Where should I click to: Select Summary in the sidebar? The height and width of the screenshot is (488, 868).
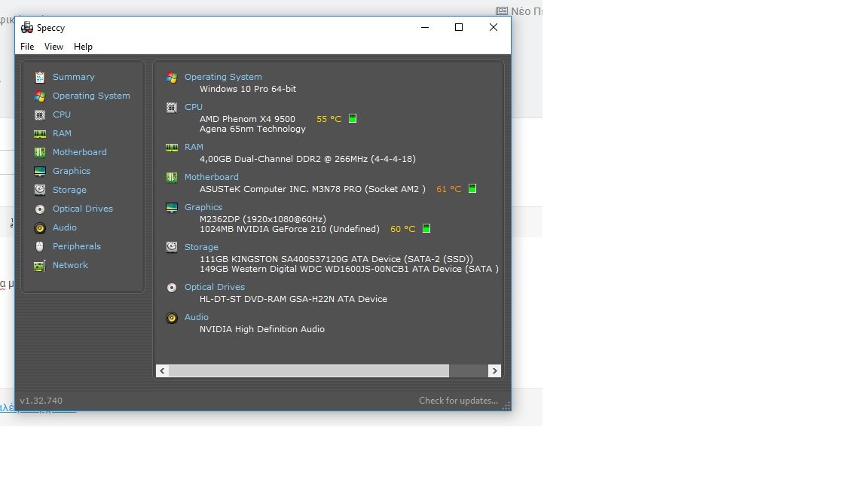coord(74,77)
